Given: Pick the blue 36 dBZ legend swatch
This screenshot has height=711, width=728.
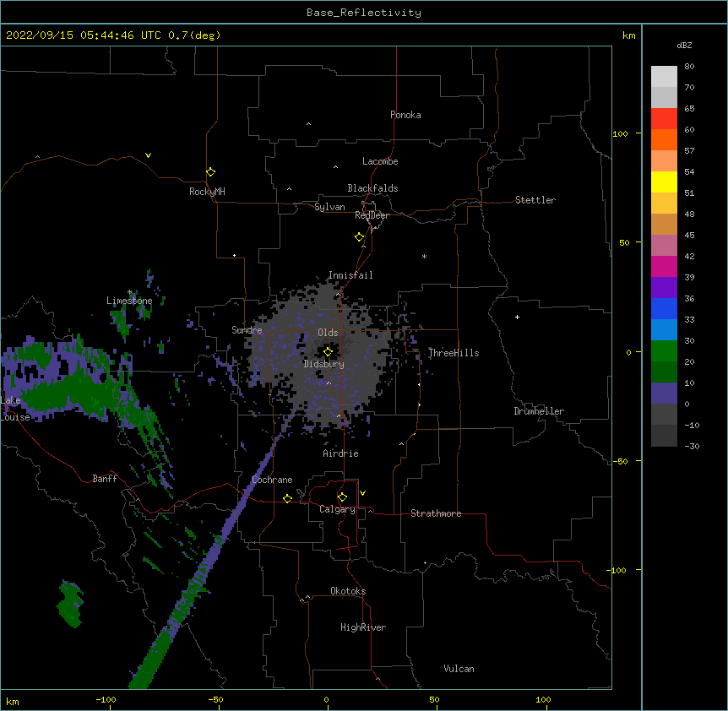Looking at the screenshot, I should 664,308.
